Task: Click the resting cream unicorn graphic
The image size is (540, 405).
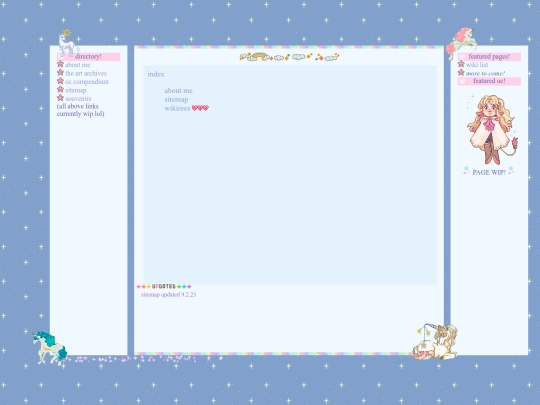Action: click(435, 342)
